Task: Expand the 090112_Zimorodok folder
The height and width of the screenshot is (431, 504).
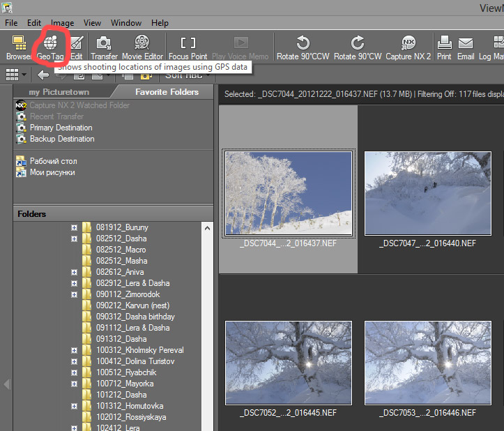Action: click(75, 294)
